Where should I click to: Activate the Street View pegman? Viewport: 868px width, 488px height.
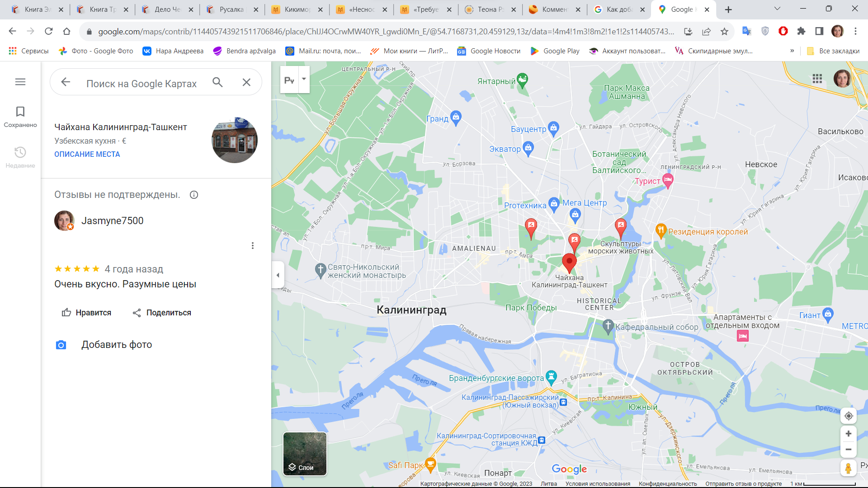point(849,468)
